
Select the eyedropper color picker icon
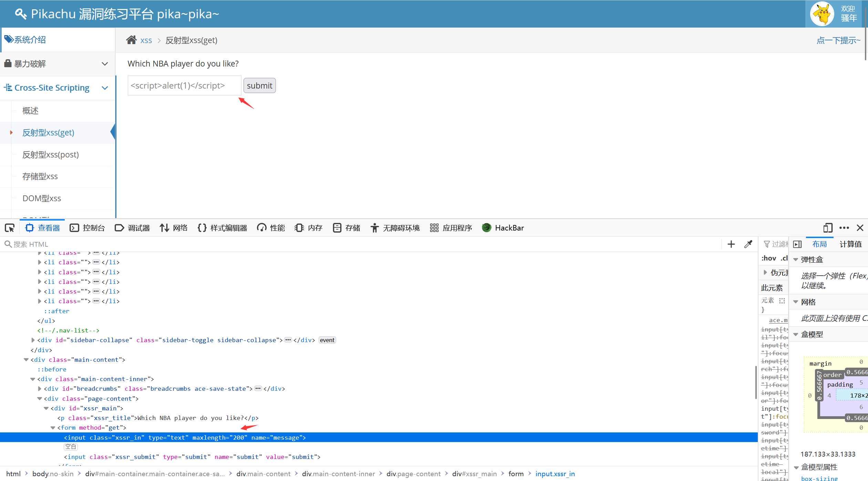coord(748,244)
